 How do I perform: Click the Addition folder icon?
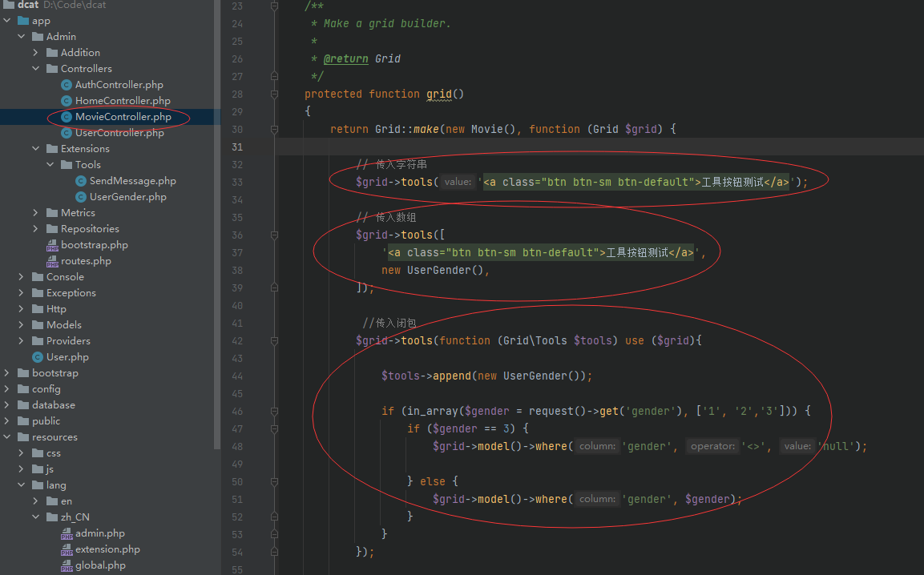[x=52, y=52]
